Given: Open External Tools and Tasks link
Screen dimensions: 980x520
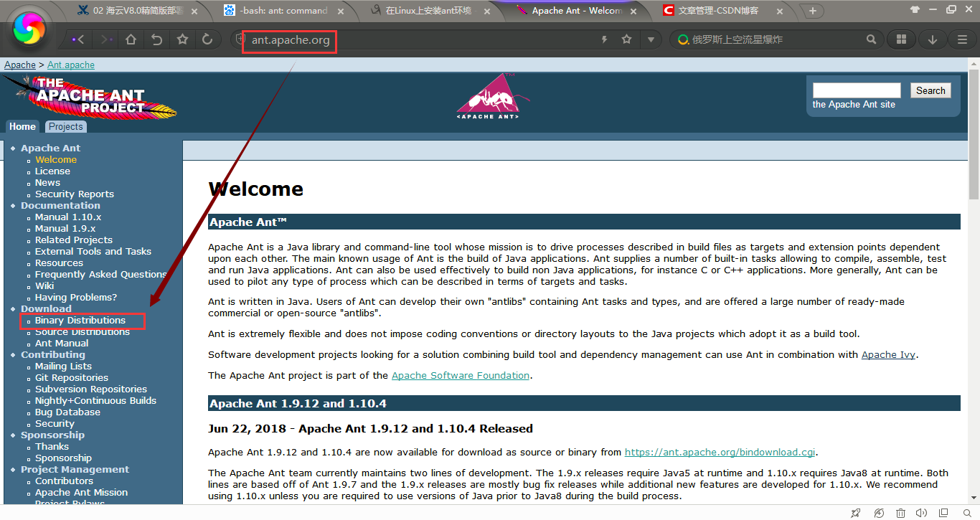Looking at the screenshot, I should [93, 252].
